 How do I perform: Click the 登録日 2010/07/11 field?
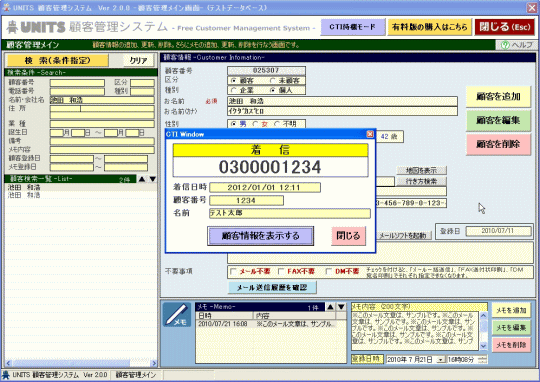[498, 231]
